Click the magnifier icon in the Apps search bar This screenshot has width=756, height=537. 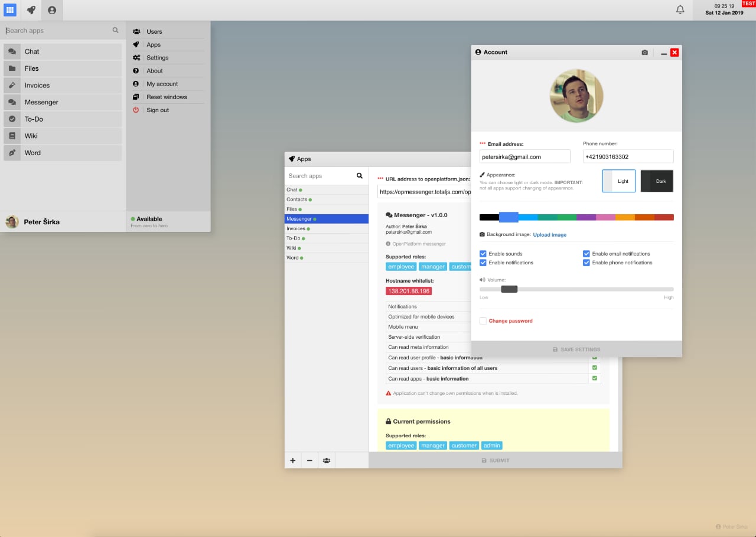[x=359, y=175]
